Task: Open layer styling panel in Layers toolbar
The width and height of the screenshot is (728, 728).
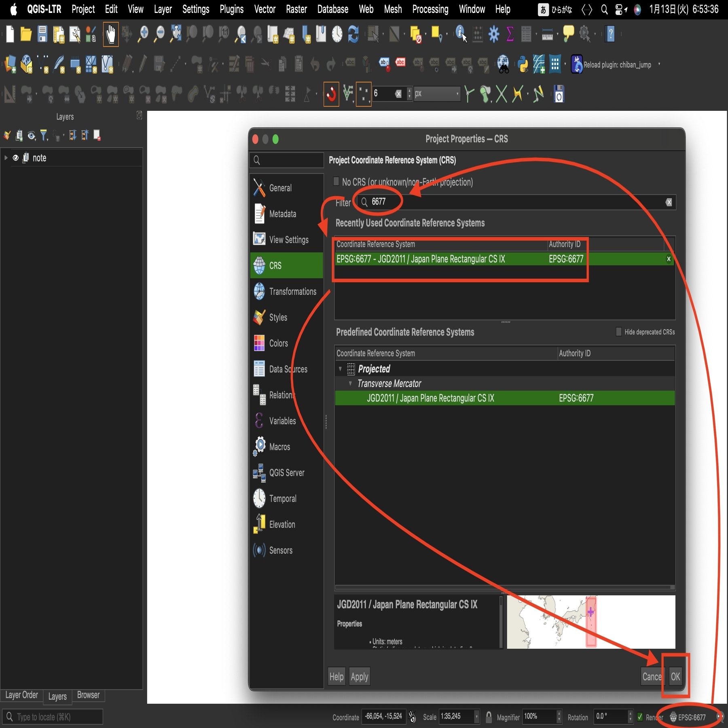Action: [7, 135]
